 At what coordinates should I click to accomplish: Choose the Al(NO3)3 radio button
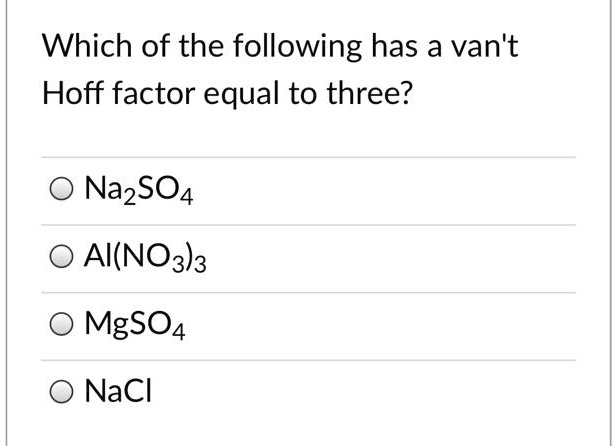[x=62, y=258]
